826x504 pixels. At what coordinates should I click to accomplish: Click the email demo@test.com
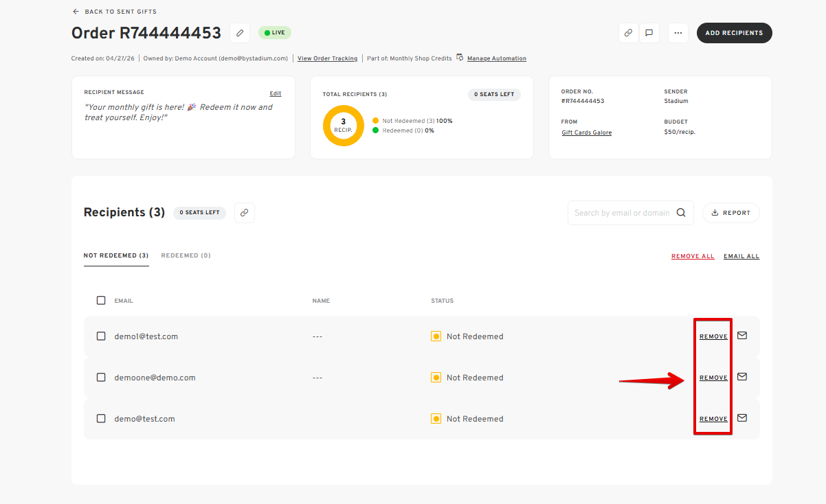tap(144, 419)
